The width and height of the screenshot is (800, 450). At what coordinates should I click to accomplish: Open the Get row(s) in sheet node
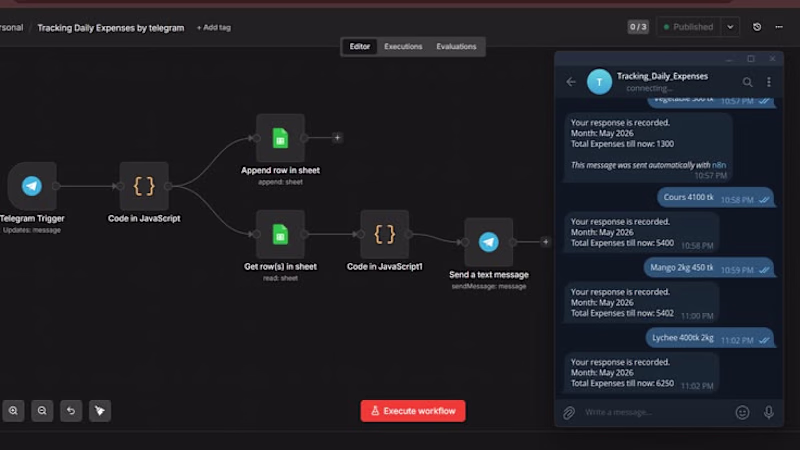point(280,234)
